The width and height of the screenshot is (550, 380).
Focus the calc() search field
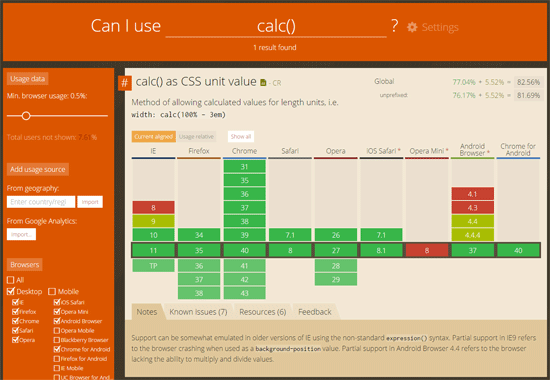tap(276, 26)
